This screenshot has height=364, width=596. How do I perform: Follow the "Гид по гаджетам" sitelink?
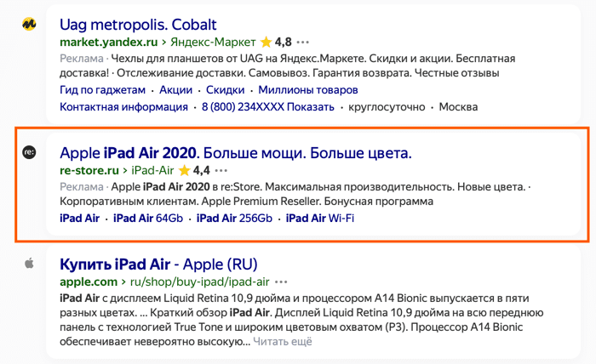[102, 90]
